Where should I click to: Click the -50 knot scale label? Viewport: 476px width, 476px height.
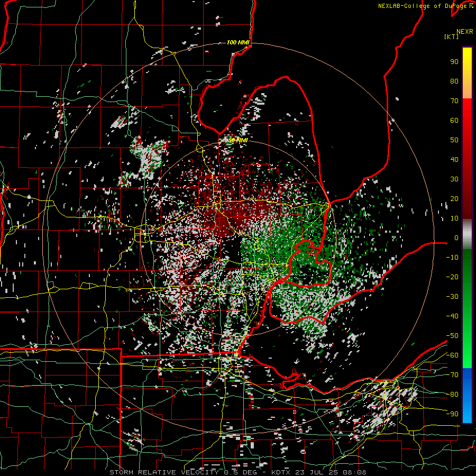point(452,335)
